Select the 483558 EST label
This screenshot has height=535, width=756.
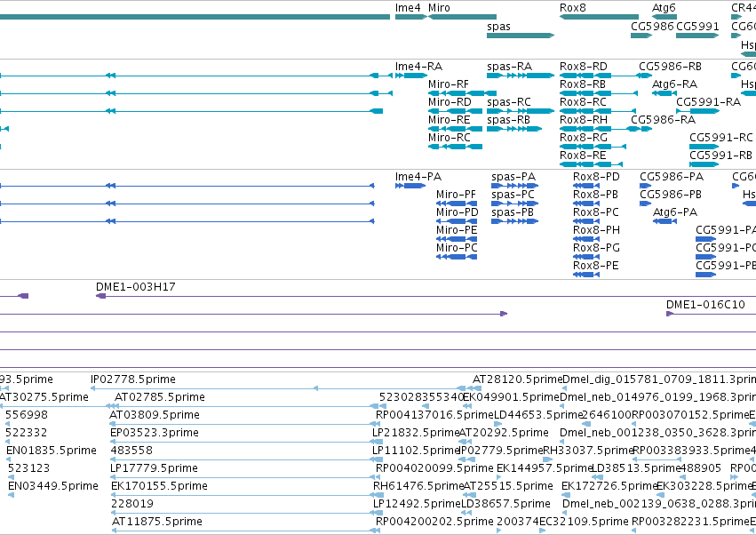(x=131, y=451)
